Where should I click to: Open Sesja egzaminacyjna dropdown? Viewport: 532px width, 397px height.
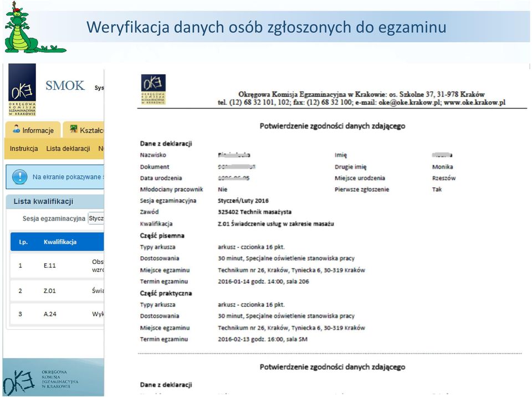[96, 218]
